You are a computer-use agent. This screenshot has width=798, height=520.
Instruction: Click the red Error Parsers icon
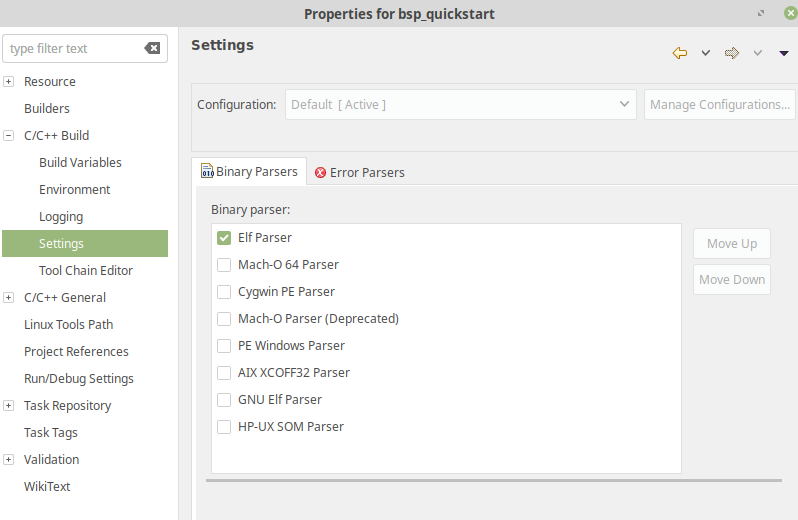(x=320, y=172)
